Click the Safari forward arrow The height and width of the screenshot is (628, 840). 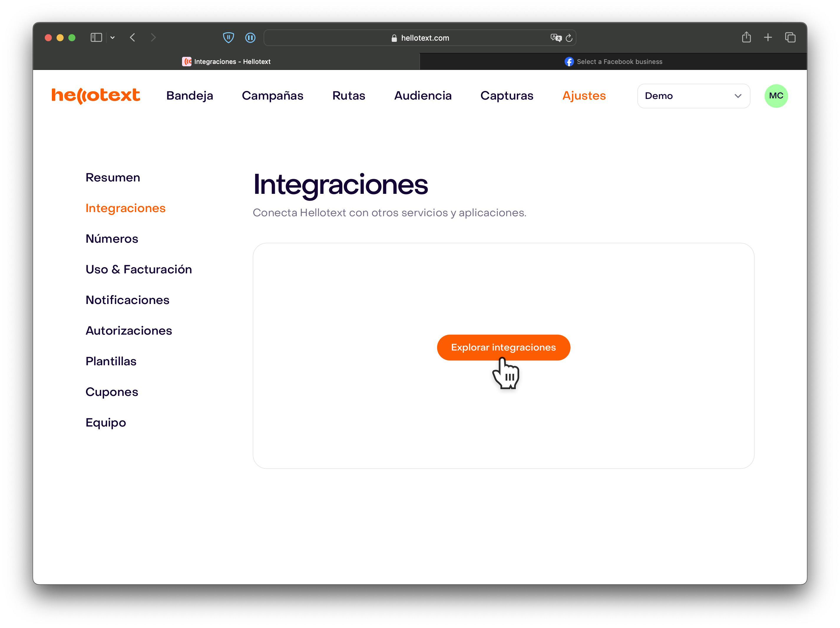[153, 38]
